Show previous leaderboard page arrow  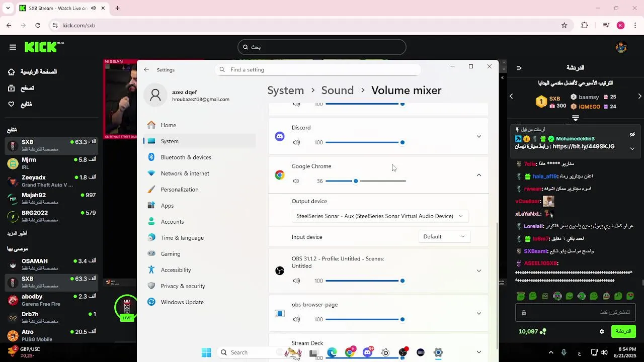(511, 97)
